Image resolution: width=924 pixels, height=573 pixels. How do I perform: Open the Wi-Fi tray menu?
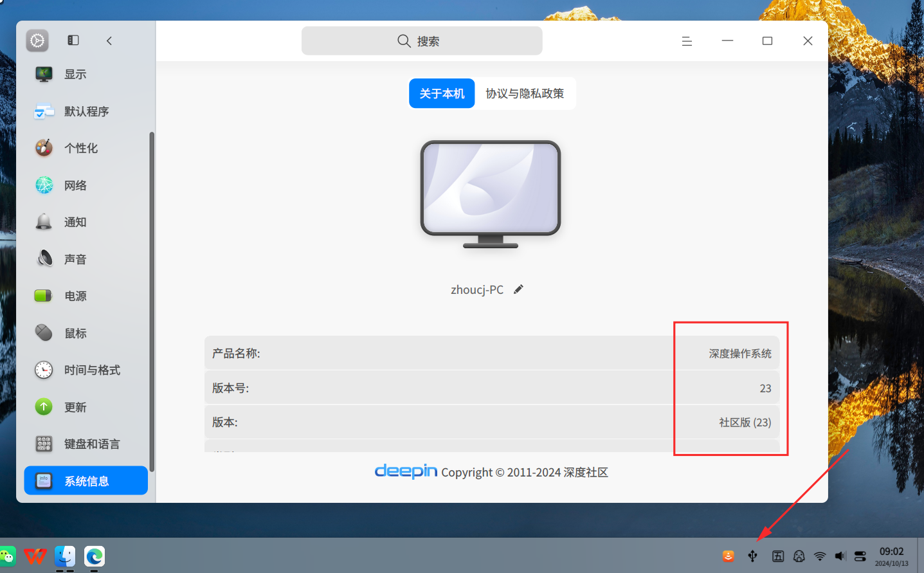pos(820,556)
